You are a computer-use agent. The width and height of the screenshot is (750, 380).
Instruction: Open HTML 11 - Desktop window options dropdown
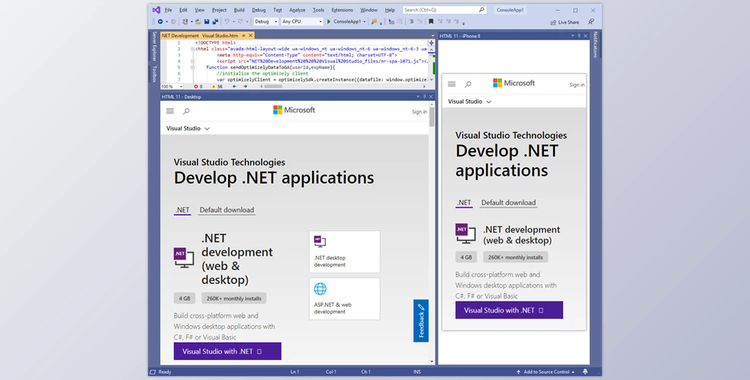[x=418, y=97]
